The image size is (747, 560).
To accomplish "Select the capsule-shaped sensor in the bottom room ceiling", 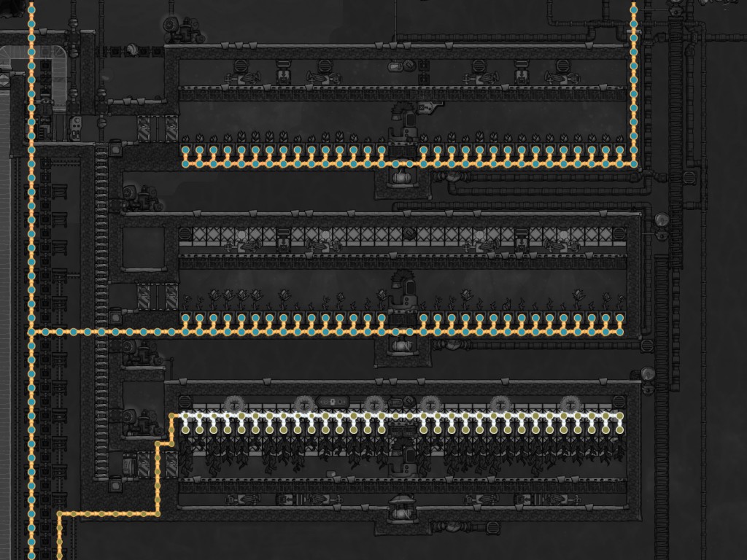I will [x=332, y=402].
